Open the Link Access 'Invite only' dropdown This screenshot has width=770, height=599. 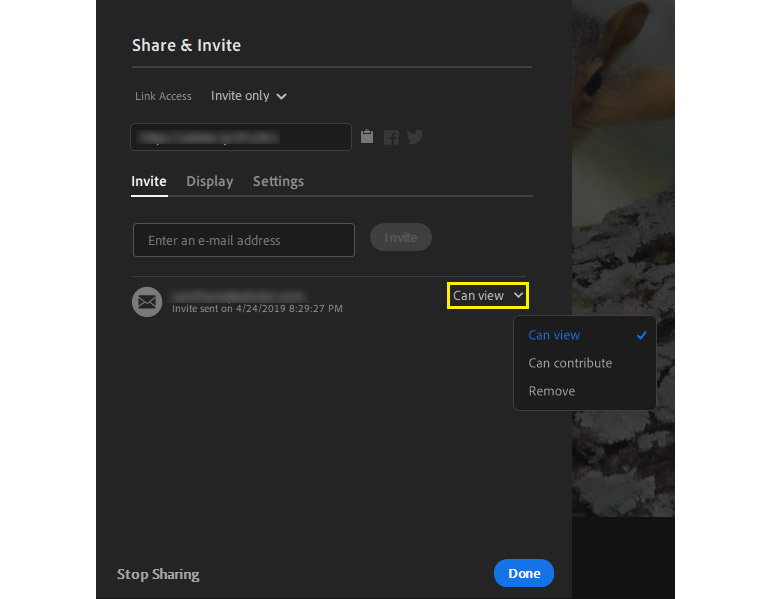coord(249,96)
